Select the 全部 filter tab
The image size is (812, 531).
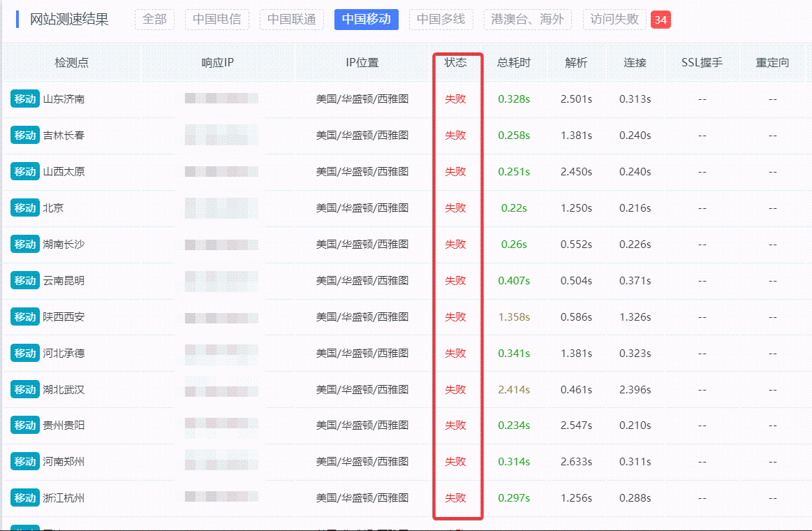click(154, 20)
